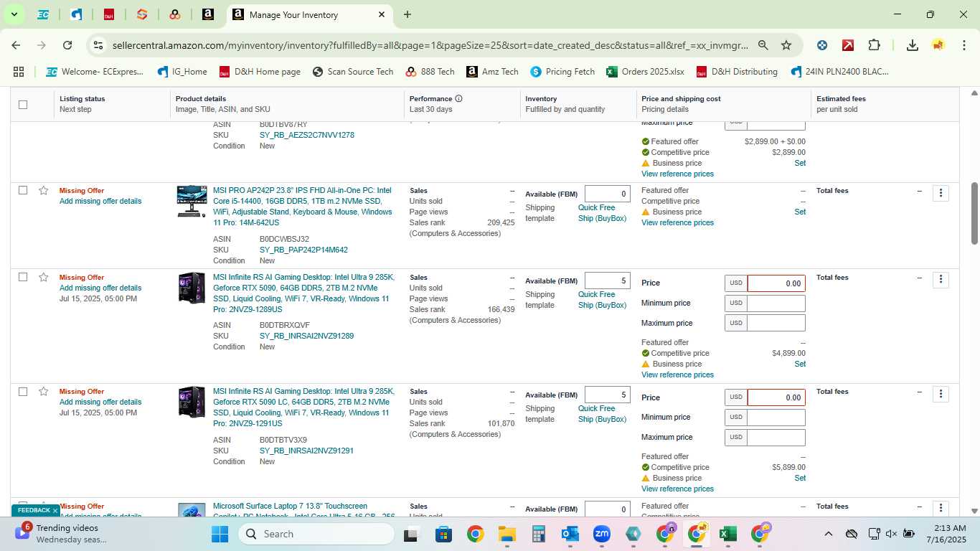Open the 2NVZ9-1289US gaming desktop thumbnail
The height and width of the screenshot is (551, 980).
click(x=192, y=288)
